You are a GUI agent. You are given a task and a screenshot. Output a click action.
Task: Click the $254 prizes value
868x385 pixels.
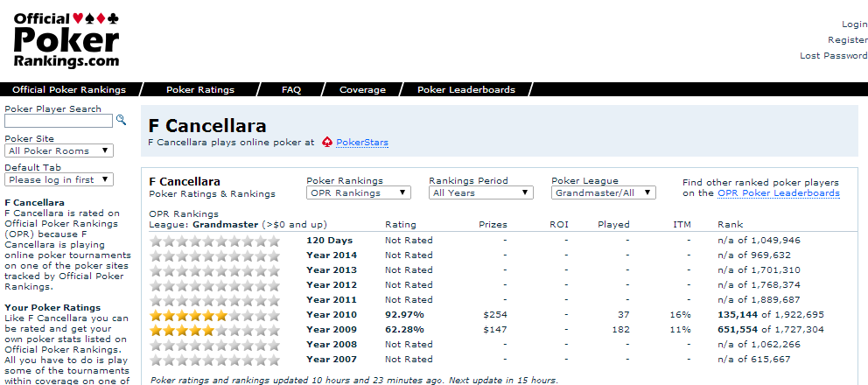(x=495, y=315)
